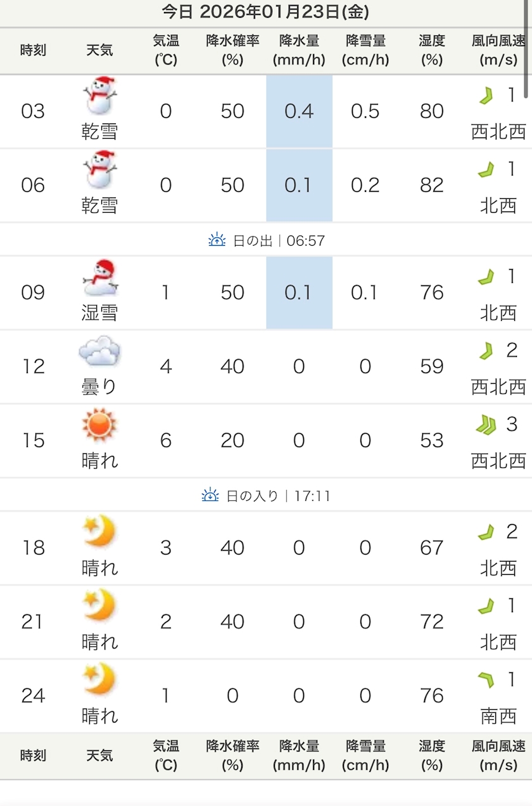532x806 pixels.
Task: Click the moon icon at 21 o'clock
Action: (x=100, y=606)
